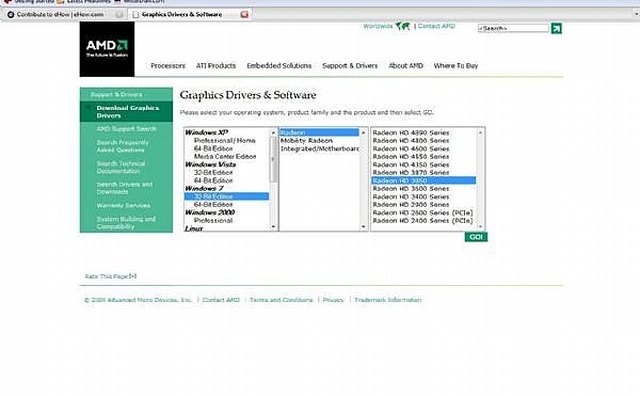Screen dimensions: 640x396
Task: Click Rate This Page expander
Action: (x=133, y=276)
